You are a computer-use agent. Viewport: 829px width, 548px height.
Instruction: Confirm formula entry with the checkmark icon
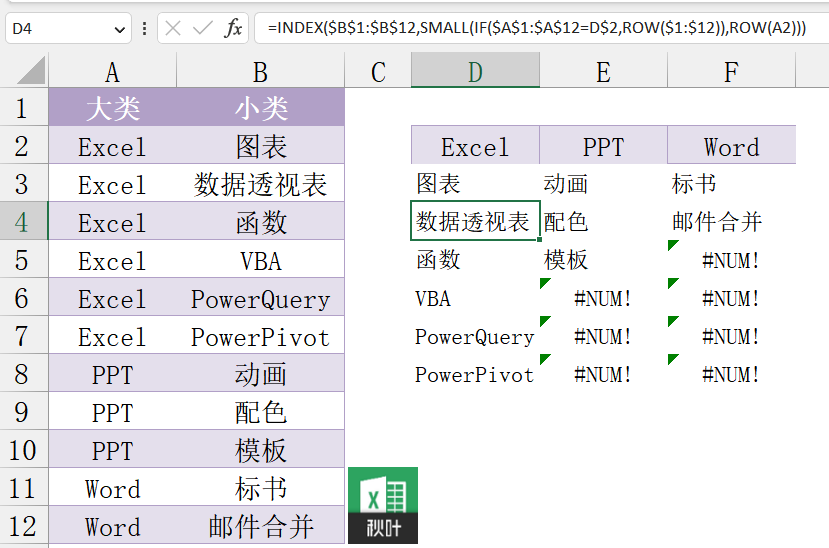click(x=202, y=28)
